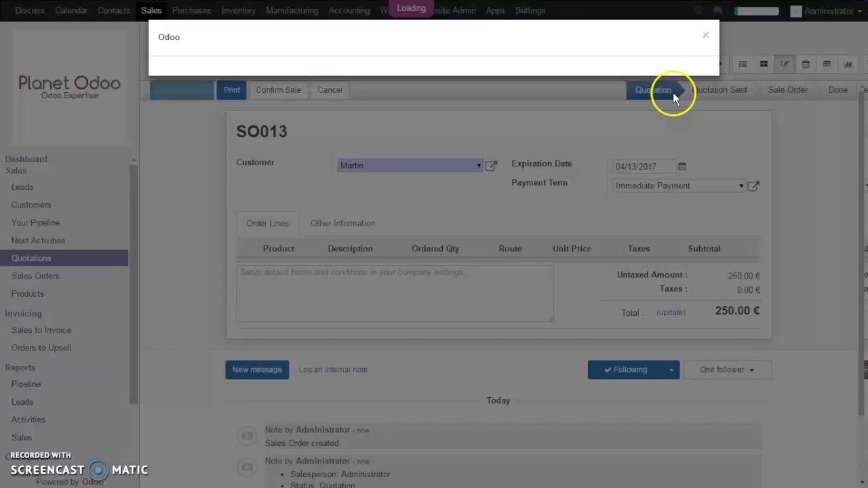
Task: Switch to pivot table view
Action: [827, 64]
